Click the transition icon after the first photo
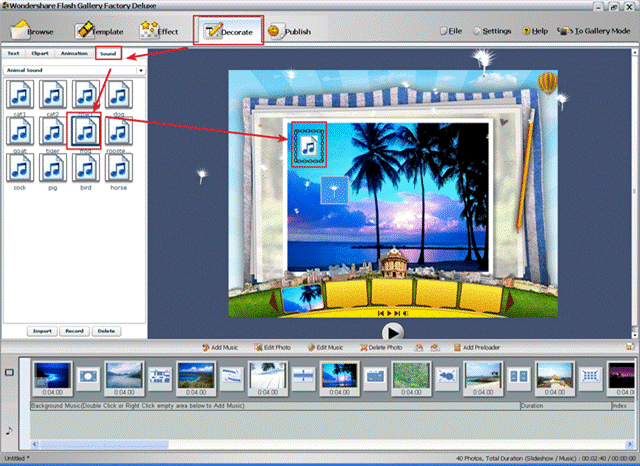The width and height of the screenshot is (640, 466). click(88, 376)
